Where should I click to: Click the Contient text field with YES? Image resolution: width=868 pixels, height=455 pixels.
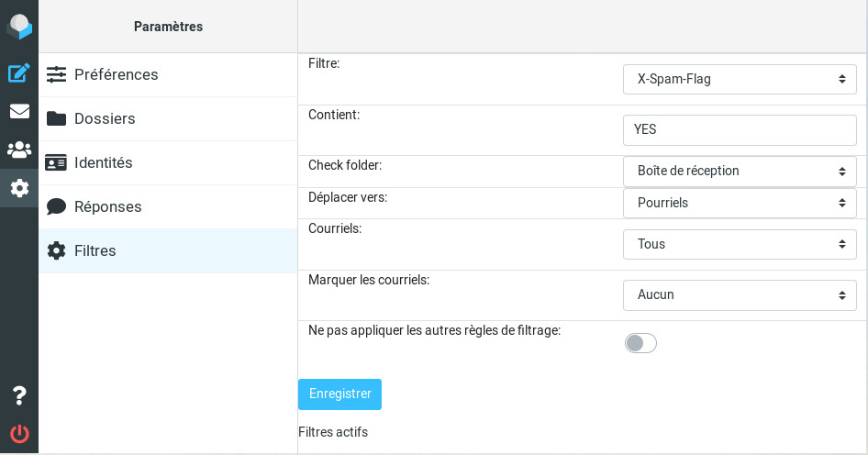coord(740,130)
